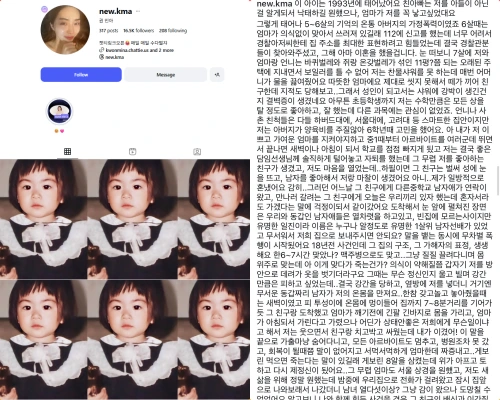
Task: Open the story highlight circle
Action: tap(59, 112)
